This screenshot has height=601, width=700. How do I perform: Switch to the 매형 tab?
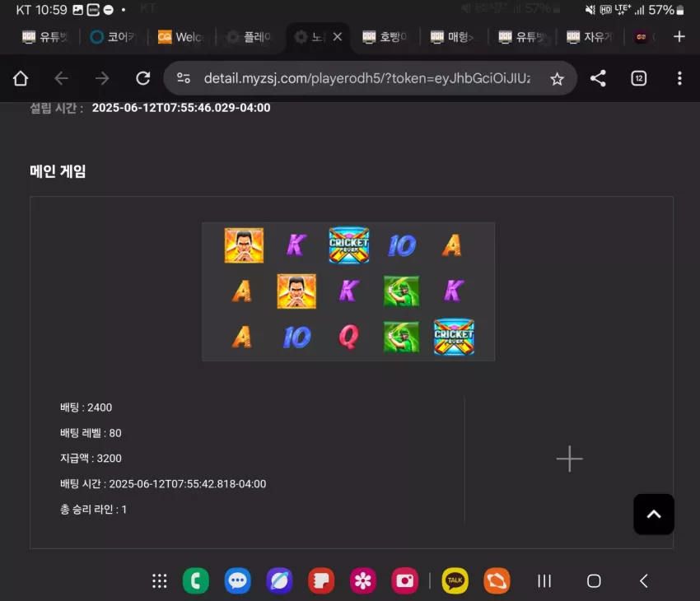(x=453, y=37)
